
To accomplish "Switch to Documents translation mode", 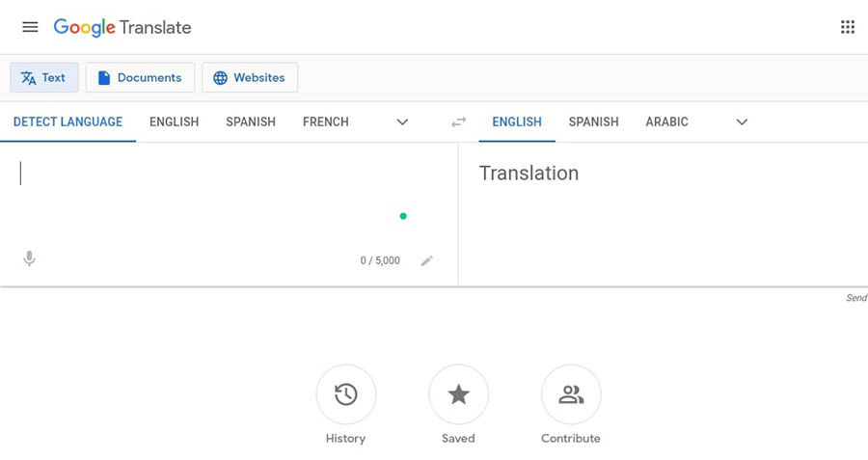I will click(x=140, y=78).
